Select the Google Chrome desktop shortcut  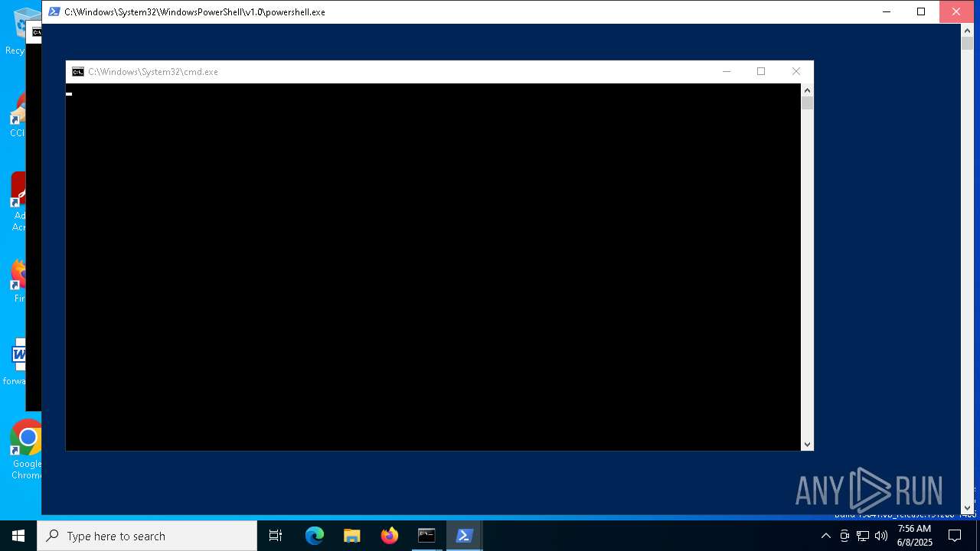[26, 450]
